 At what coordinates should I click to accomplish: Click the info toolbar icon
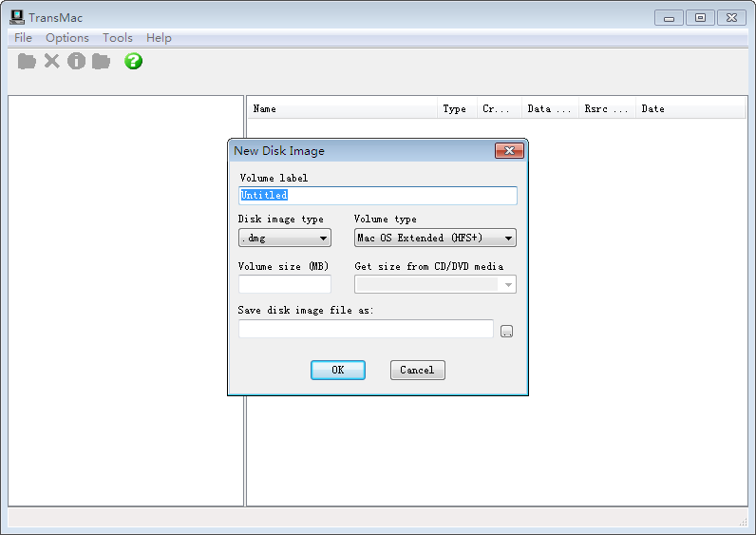(x=76, y=61)
